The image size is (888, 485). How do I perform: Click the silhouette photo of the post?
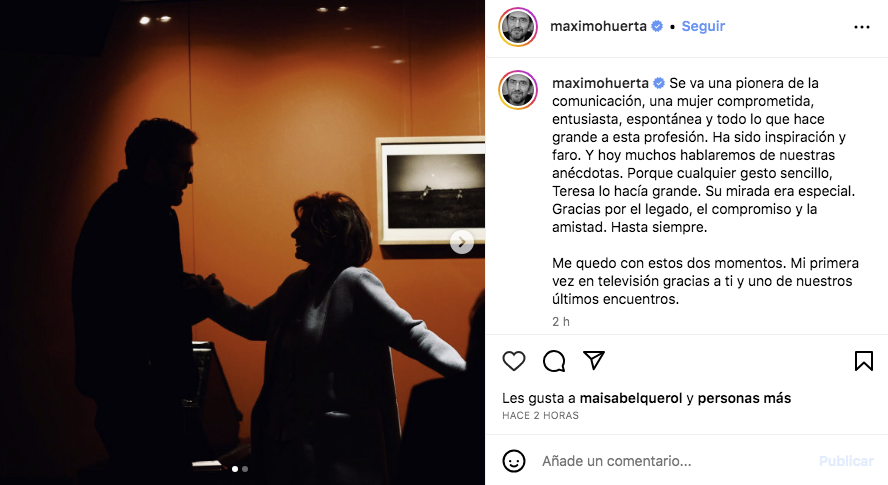(242, 242)
